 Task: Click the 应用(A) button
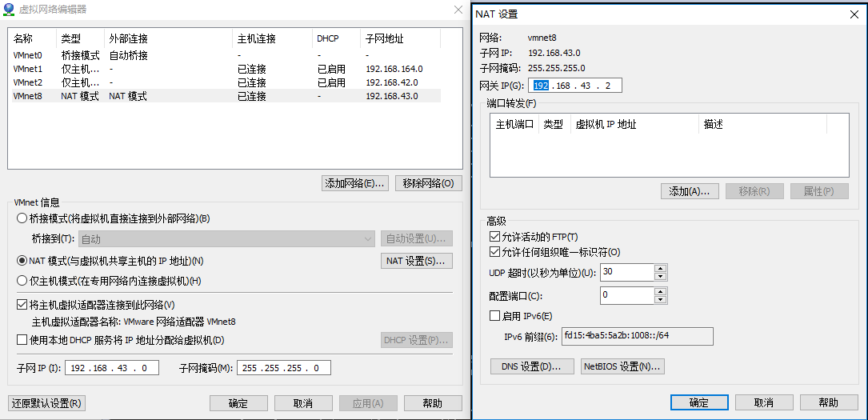[x=368, y=403]
